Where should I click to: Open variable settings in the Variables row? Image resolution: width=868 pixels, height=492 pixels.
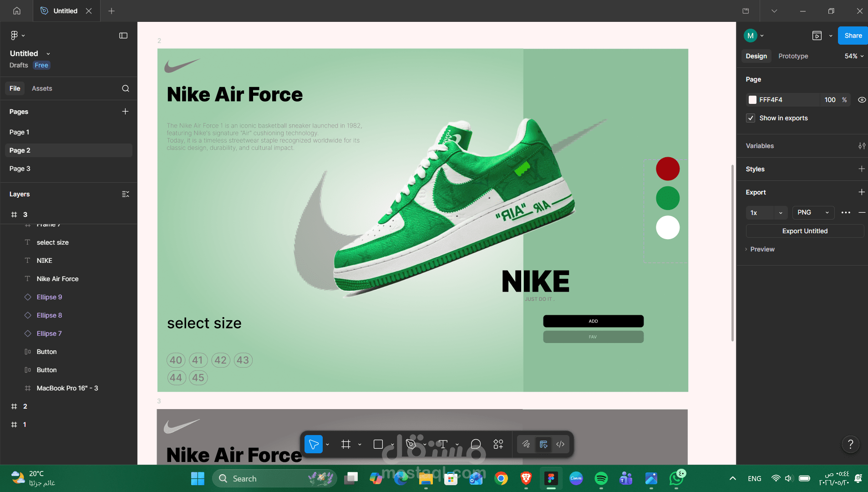click(x=862, y=146)
